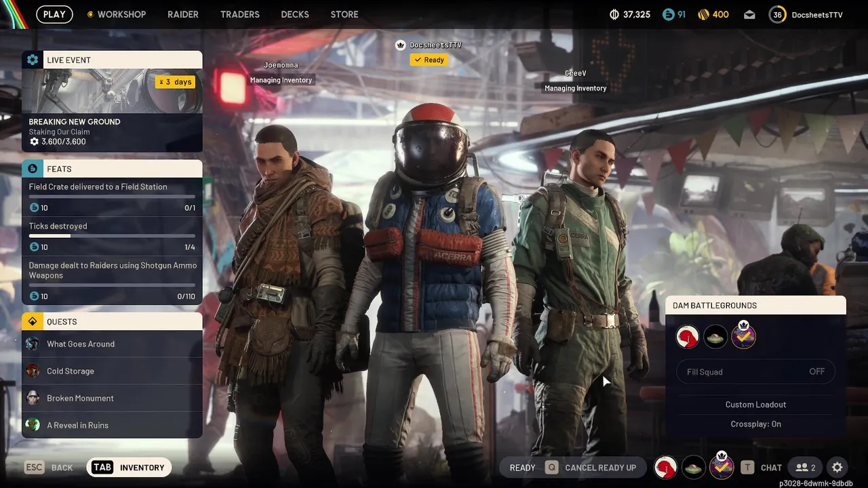868x488 pixels.
Task: Click the DAM BATTLEGROUNDS map title
Action: (715, 306)
